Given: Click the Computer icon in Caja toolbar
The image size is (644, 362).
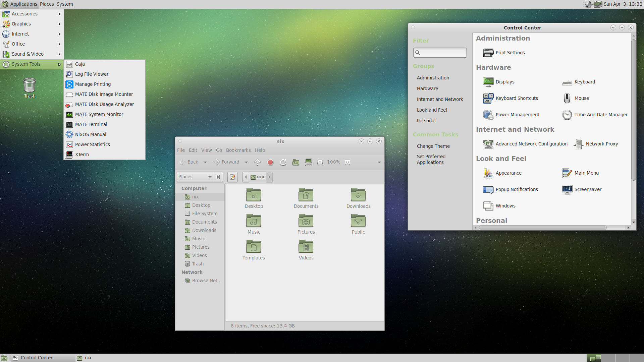Looking at the screenshot, I should 309,162.
